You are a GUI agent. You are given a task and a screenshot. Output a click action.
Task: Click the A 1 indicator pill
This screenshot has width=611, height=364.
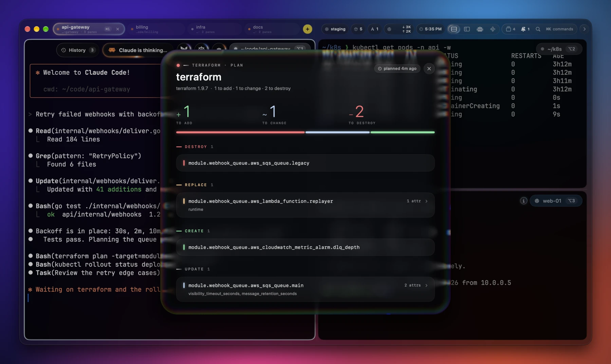tap(374, 29)
